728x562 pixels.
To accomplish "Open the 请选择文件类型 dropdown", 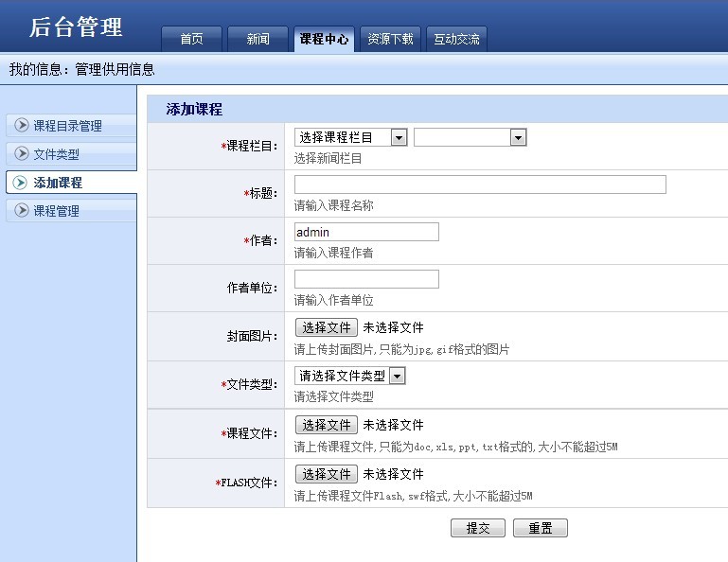I will [x=349, y=376].
